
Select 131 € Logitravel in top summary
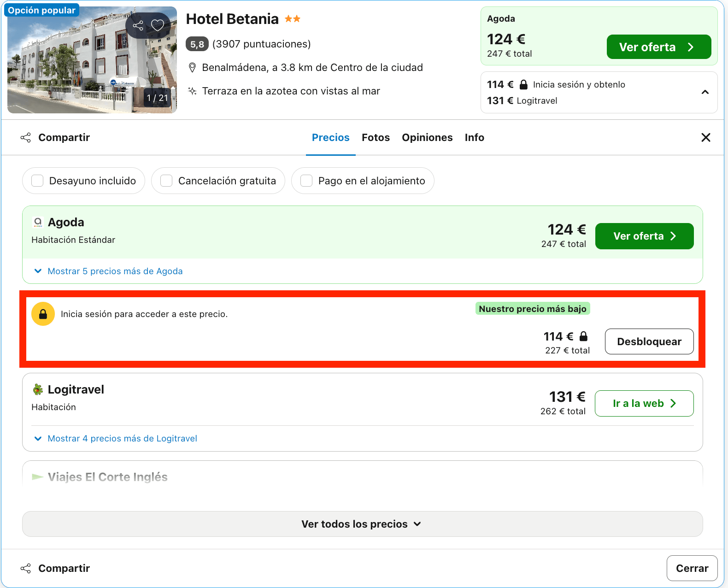pyautogui.click(x=522, y=101)
